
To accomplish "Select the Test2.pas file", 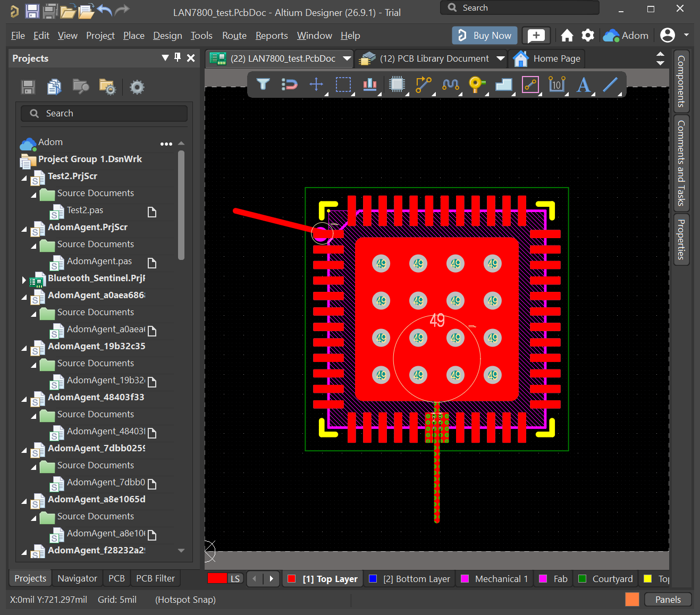I will point(85,210).
